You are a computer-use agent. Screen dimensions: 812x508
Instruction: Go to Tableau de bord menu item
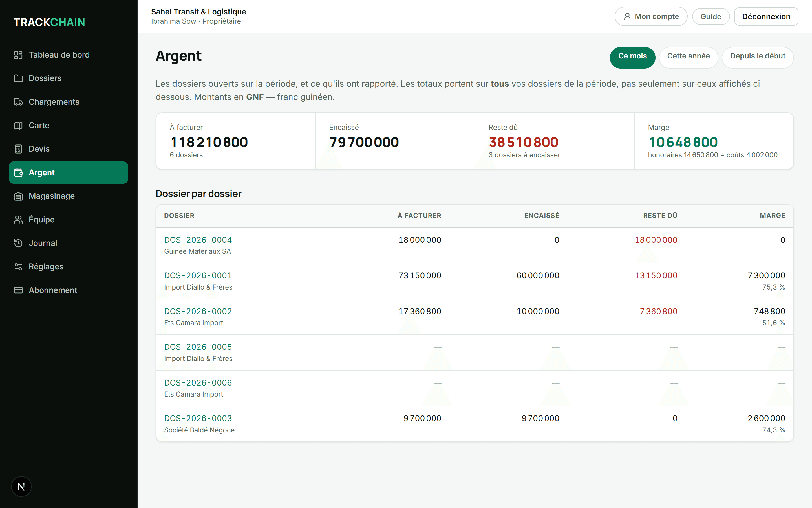(x=69, y=55)
